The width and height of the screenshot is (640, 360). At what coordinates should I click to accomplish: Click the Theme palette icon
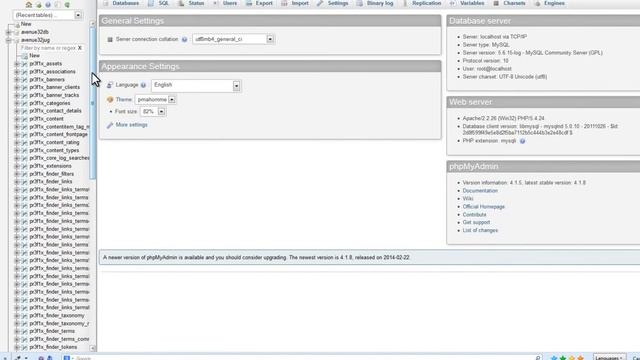110,100
